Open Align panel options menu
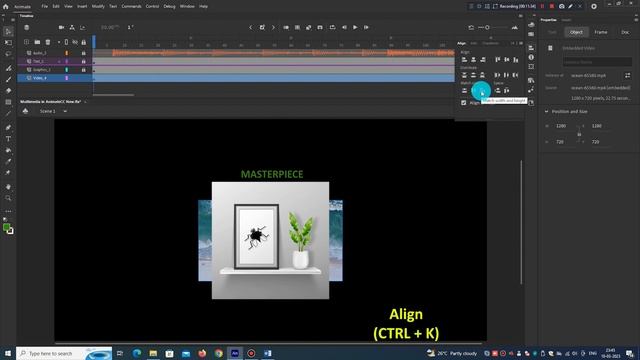This screenshot has width=640, height=360. pyautogui.click(x=521, y=43)
